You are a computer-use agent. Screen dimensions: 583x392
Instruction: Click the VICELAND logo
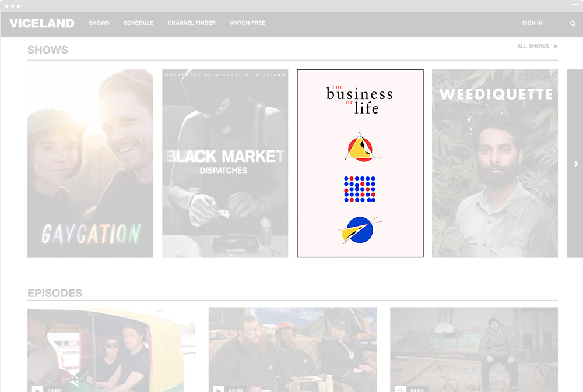(42, 23)
